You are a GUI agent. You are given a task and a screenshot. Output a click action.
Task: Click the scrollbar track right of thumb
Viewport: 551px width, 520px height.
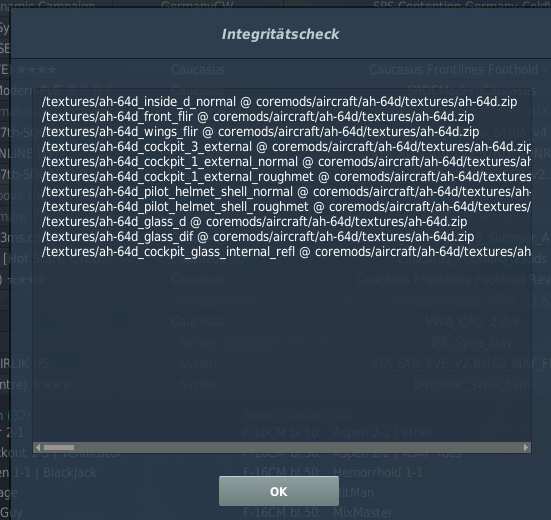pos(298,447)
